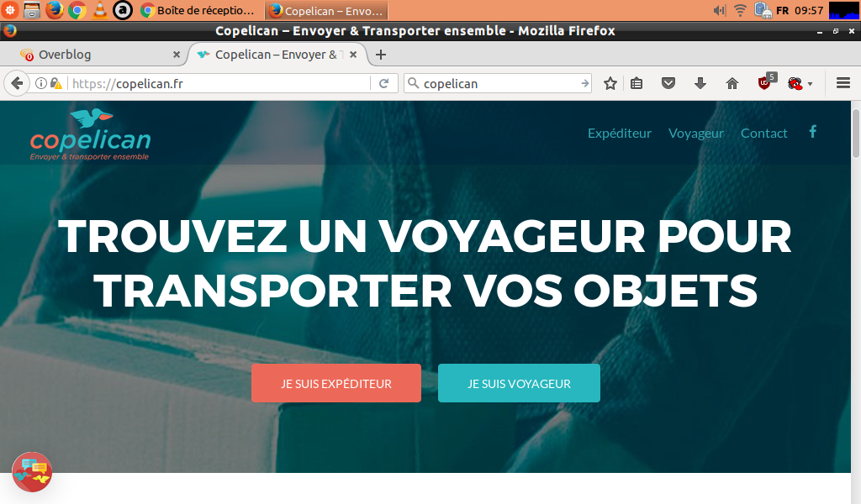Screen dimensions: 861x504
Task: Inspect the padlock warning icon in URL bar
Action: tap(56, 83)
